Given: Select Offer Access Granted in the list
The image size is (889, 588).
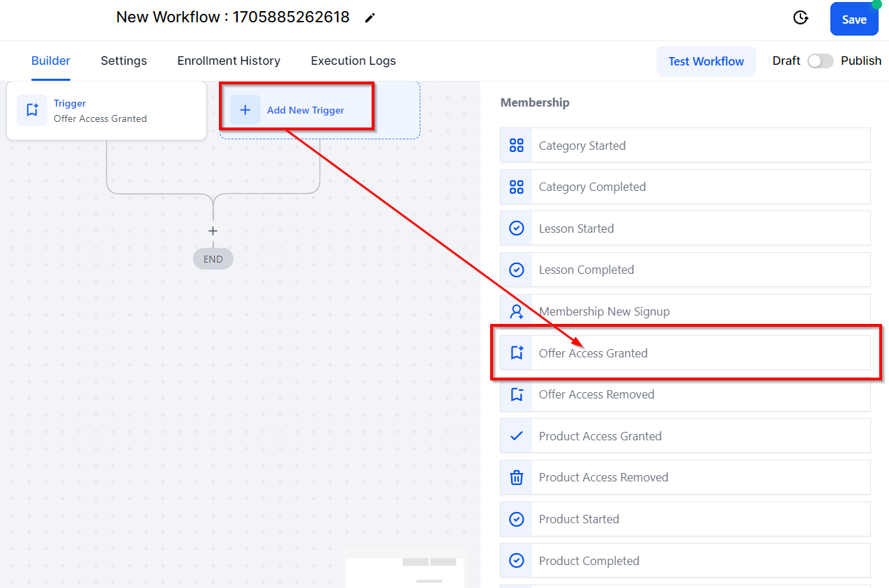Looking at the screenshot, I should pos(685,353).
